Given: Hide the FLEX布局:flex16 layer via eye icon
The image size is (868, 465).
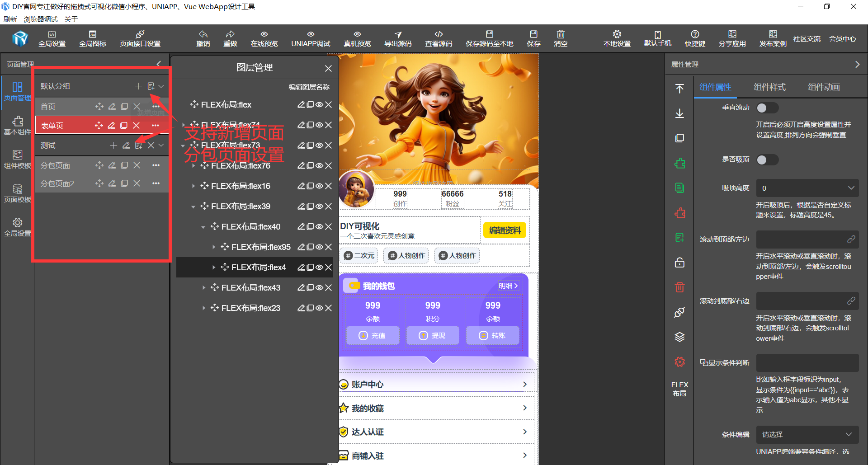Looking at the screenshot, I should (319, 186).
